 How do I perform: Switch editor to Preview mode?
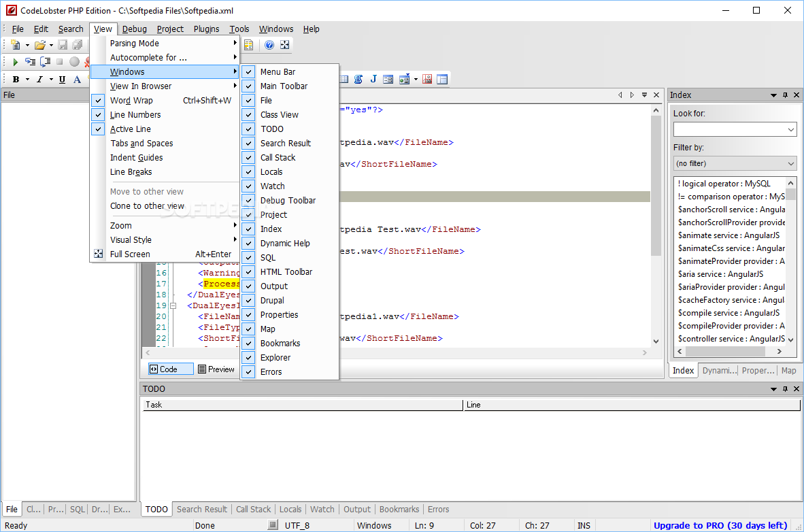tap(216, 369)
